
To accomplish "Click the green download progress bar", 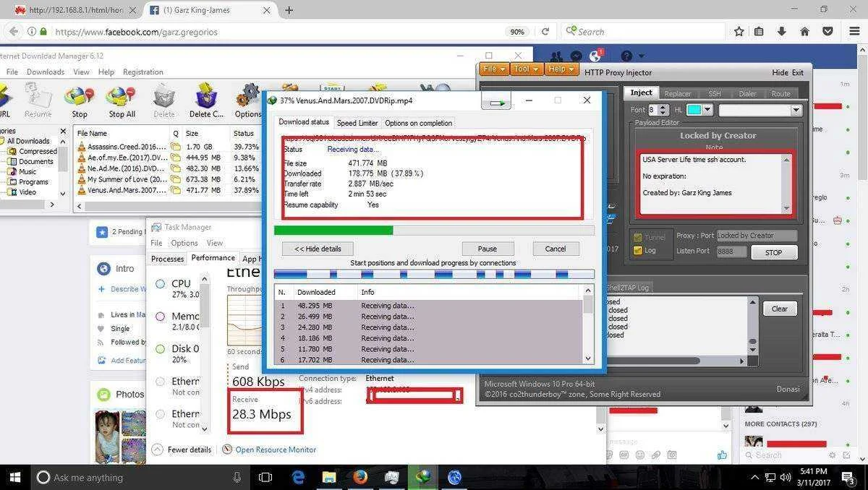I will [434, 231].
